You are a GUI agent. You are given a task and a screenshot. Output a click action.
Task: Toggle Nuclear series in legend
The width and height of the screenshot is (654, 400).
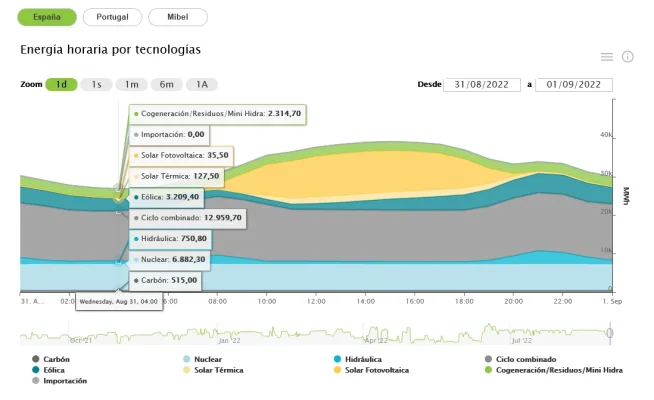click(x=202, y=359)
